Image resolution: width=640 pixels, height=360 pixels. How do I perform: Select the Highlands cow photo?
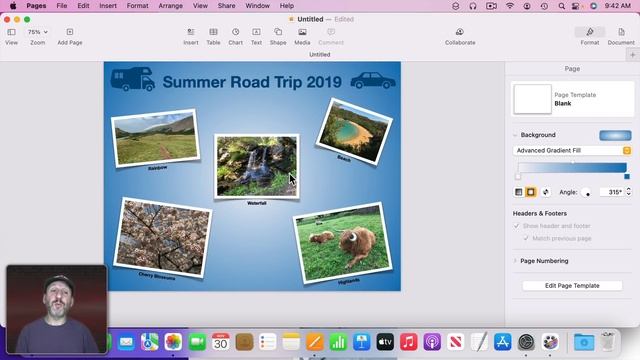coord(343,242)
